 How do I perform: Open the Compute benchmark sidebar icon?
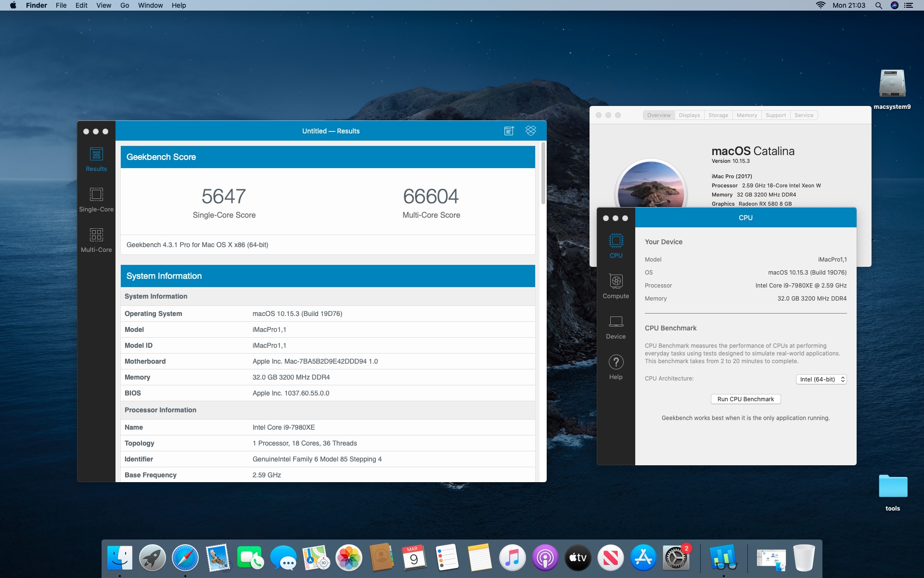[x=616, y=286]
